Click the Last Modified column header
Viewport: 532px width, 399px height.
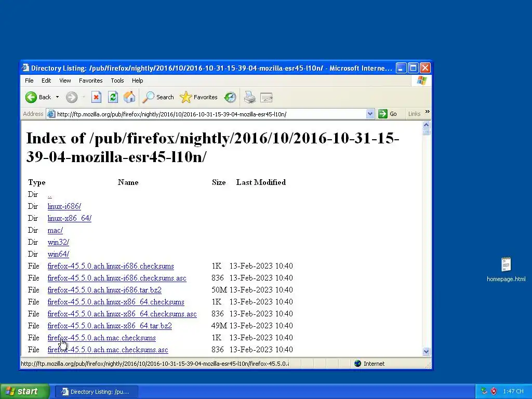click(x=261, y=182)
